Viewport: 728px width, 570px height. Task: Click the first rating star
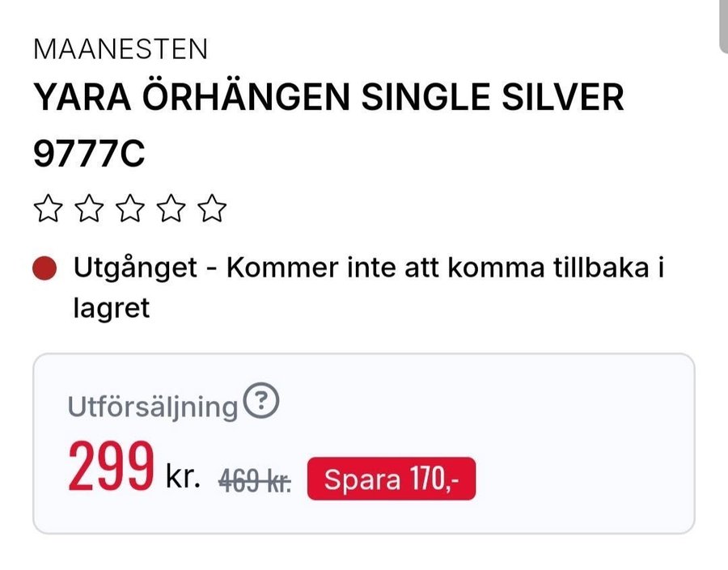pos(49,209)
